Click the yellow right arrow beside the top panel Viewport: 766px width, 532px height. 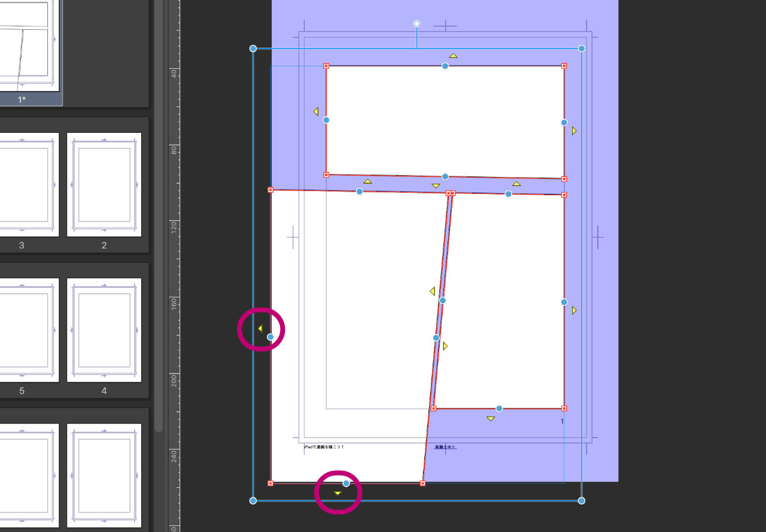(x=574, y=130)
